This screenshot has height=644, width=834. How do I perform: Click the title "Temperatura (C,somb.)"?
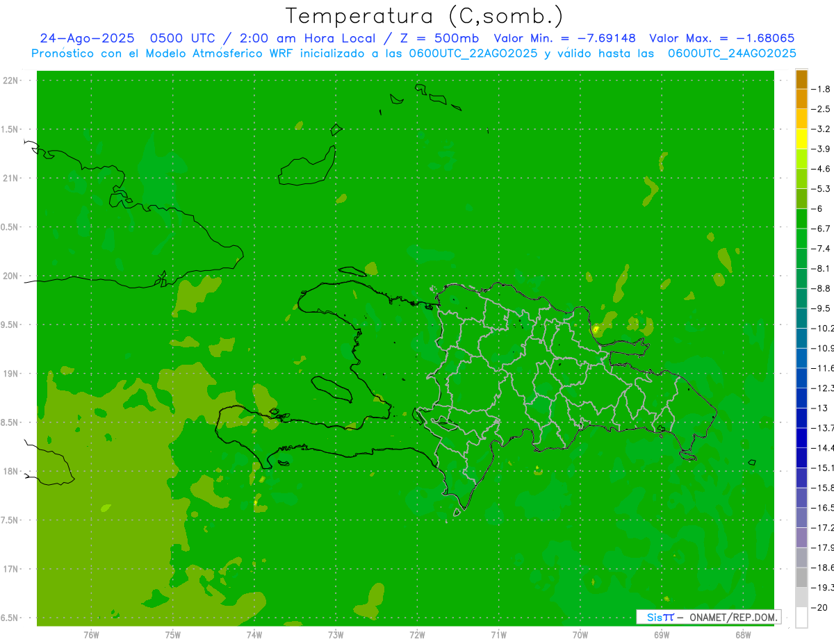(425, 16)
